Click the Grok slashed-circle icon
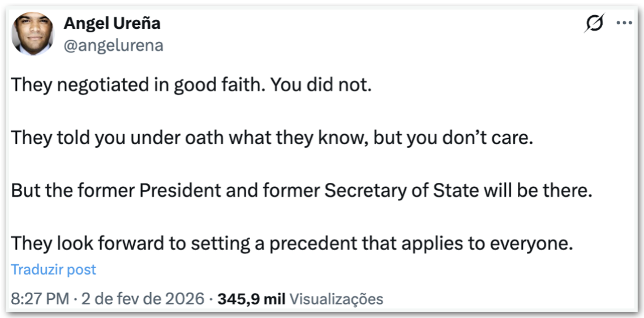Image resolution: width=644 pixels, height=318 pixels. click(x=595, y=24)
